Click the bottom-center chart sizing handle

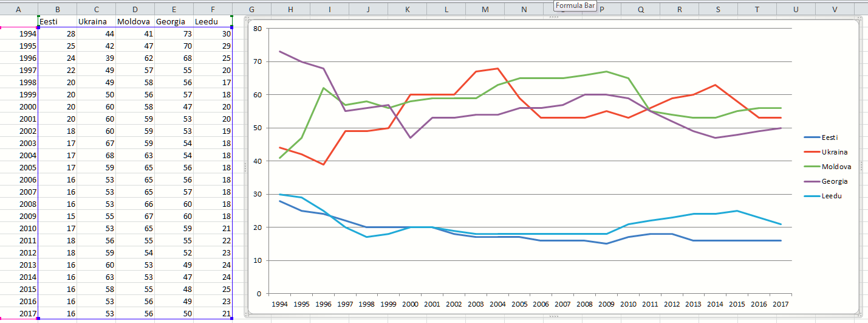coord(553,316)
